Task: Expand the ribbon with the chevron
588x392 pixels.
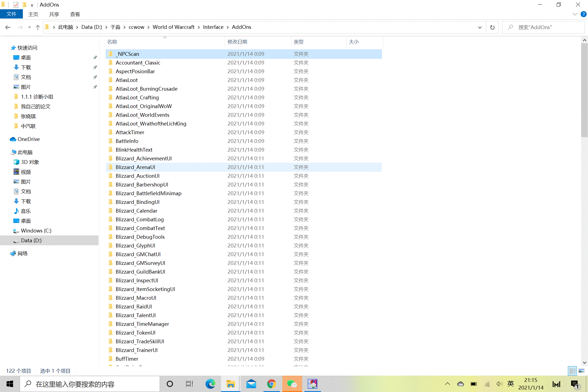Action: [575, 14]
